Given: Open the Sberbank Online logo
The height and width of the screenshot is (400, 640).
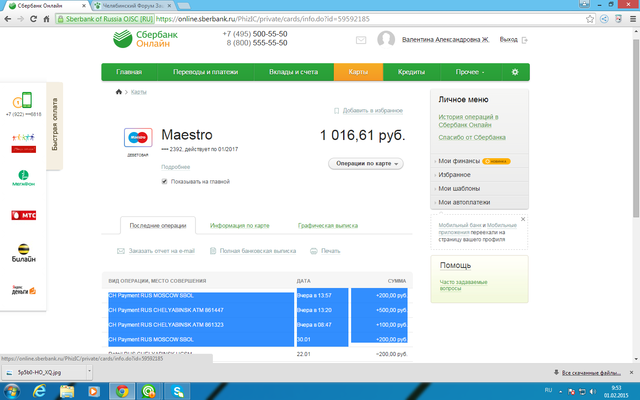Looking at the screenshot, I should pos(145,39).
